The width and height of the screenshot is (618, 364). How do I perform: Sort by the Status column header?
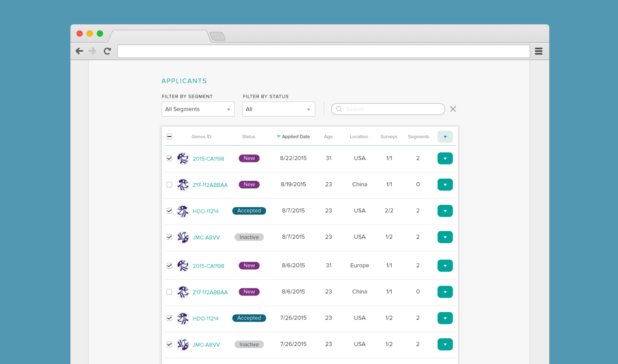point(249,137)
